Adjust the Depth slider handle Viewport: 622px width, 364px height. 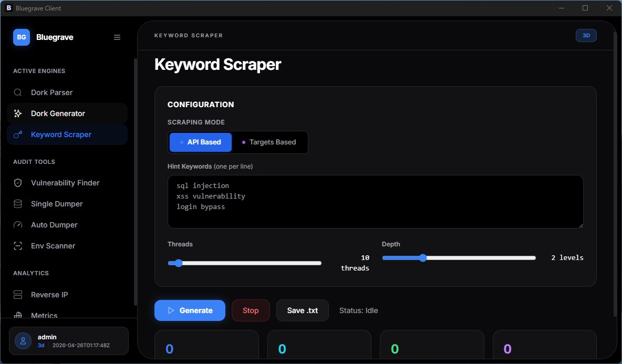tap(423, 257)
